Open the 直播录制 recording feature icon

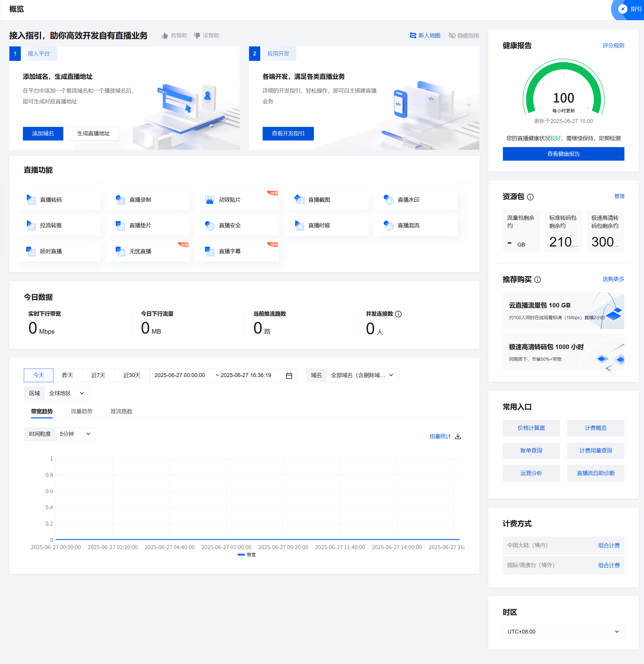click(120, 200)
